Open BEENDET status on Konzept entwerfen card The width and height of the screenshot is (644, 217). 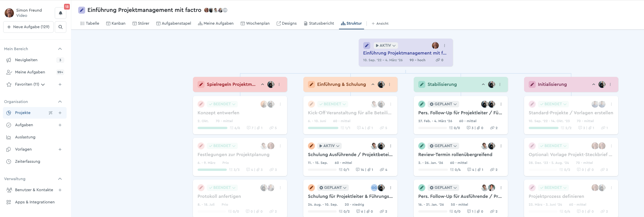point(222,104)
